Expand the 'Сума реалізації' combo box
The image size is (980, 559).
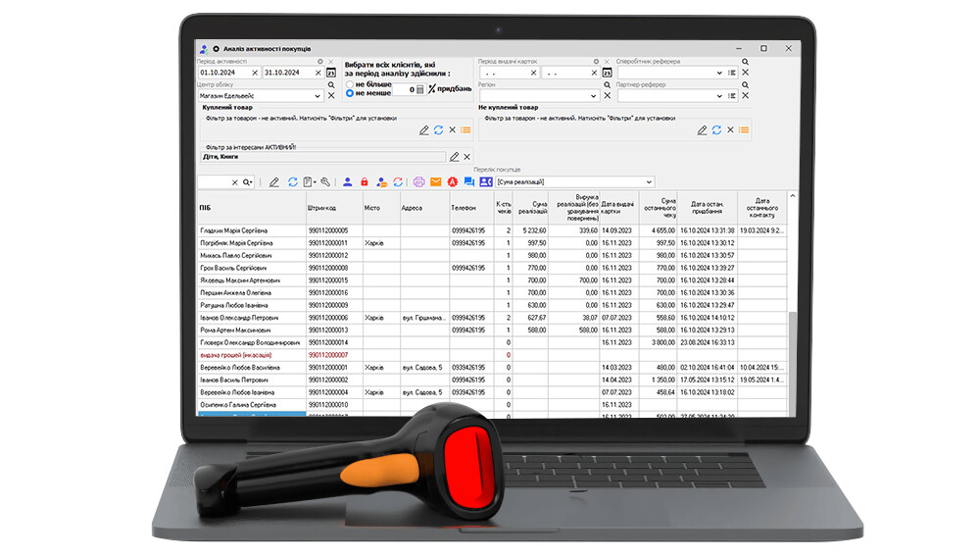[x=648, y=181]
